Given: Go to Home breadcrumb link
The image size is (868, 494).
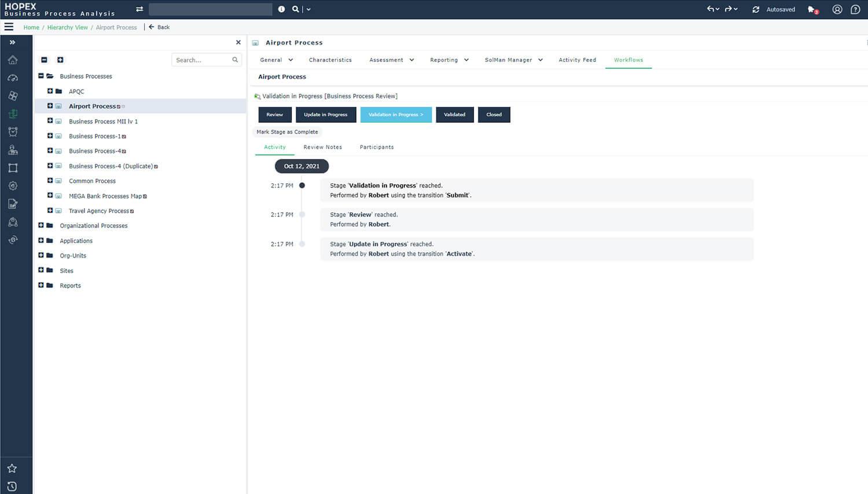Looking at the screenshot, I should click(31, 27).
